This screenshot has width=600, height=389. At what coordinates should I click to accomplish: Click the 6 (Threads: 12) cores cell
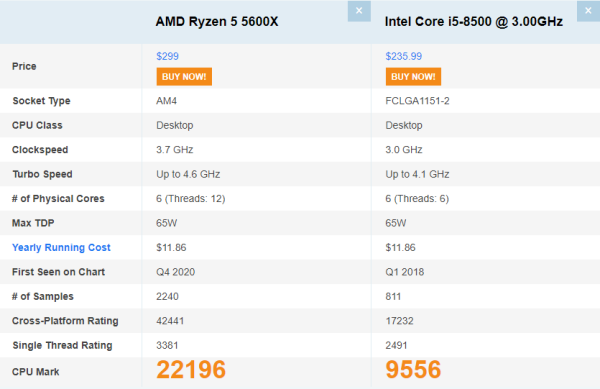191,199
